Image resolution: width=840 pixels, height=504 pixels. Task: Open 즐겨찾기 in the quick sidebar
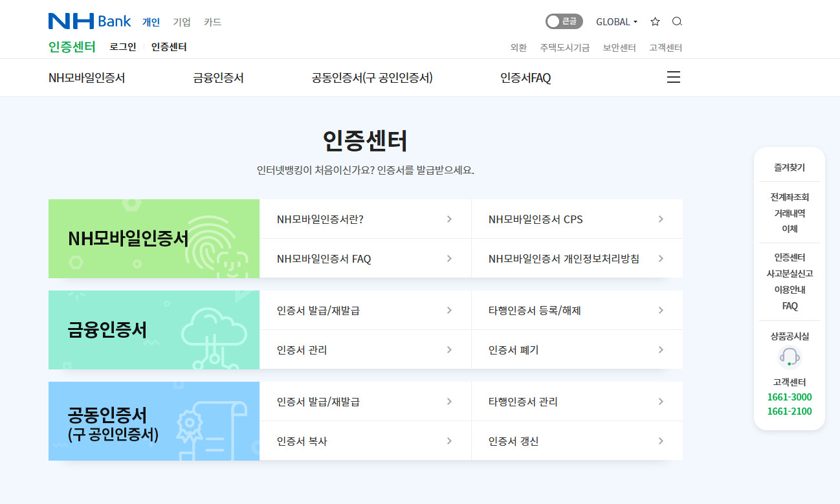pyautogui.click(x=790, y=167)
